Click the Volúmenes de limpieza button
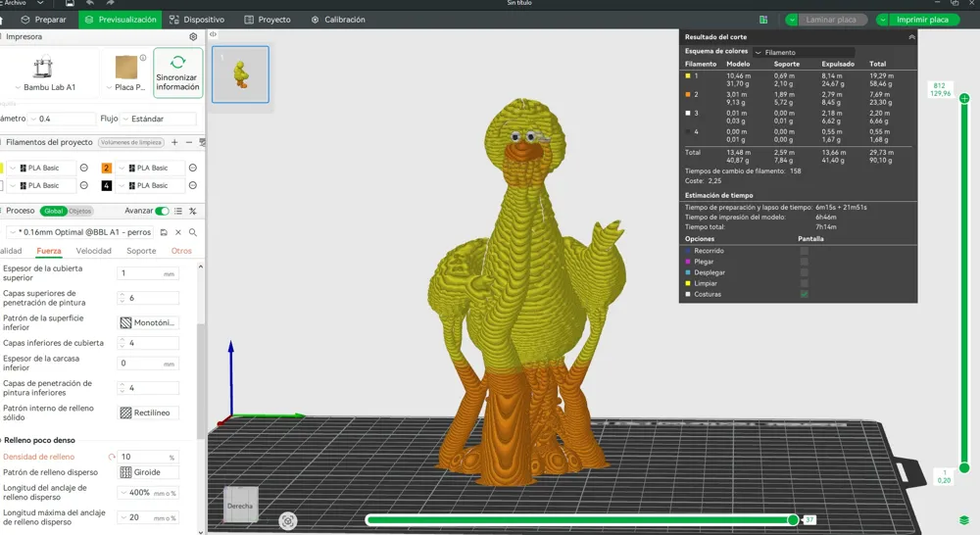The width and height of the screenshot is (980, 535). point(131,142)
